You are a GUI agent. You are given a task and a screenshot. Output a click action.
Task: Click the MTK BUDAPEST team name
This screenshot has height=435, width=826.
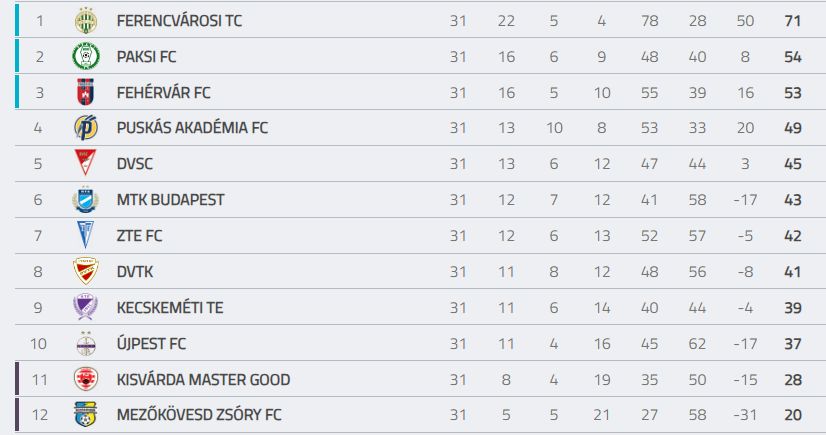point(171,200)
